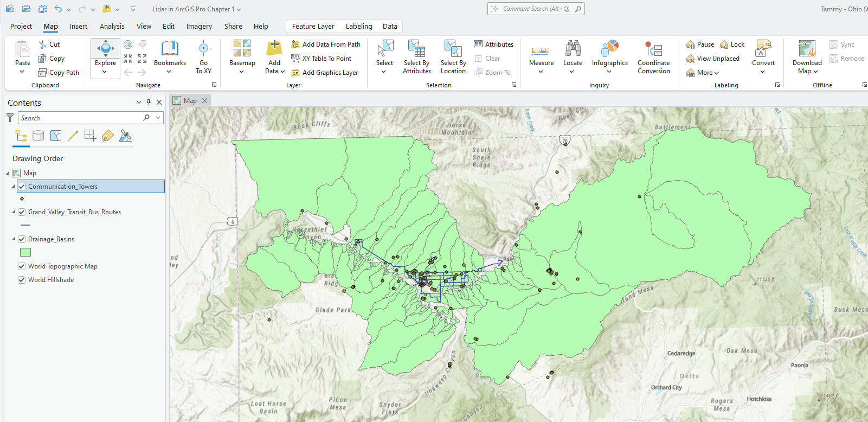Click the Infographics icon
Viewport: 868px width, 422px height.
click(x=609, y=49)
